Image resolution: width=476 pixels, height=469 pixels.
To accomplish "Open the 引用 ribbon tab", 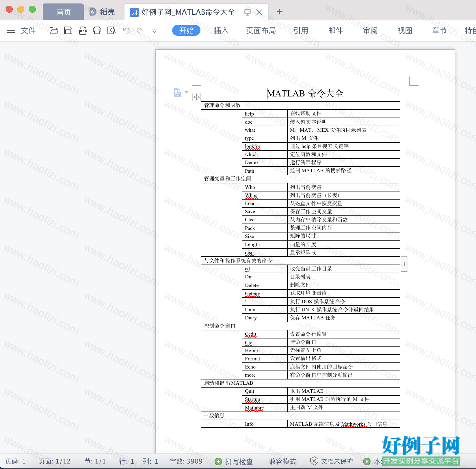I will point(301,30).
